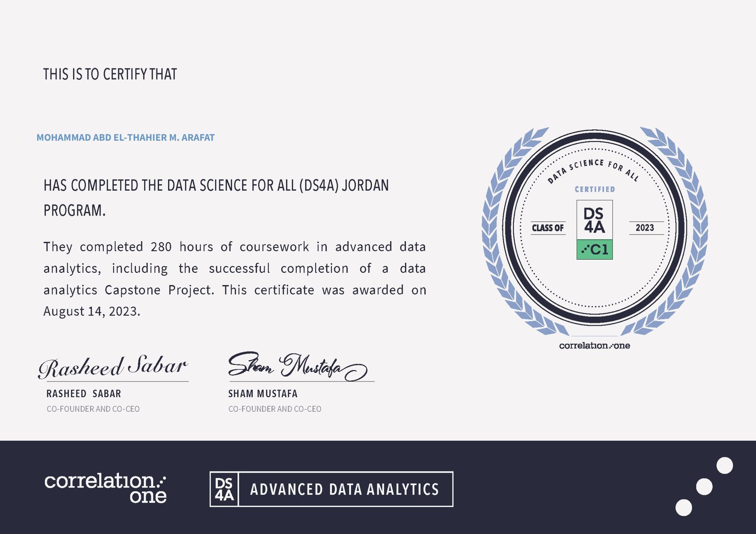Click curved 'DATA SCIENCE FOR ALL' seal text

593,170
